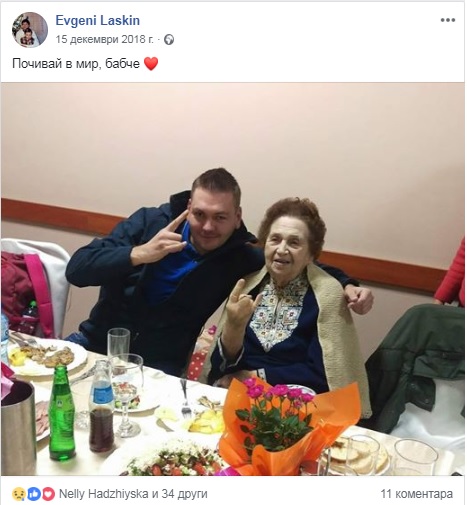Click the red heart emoji in the caption

pos(151,63)
